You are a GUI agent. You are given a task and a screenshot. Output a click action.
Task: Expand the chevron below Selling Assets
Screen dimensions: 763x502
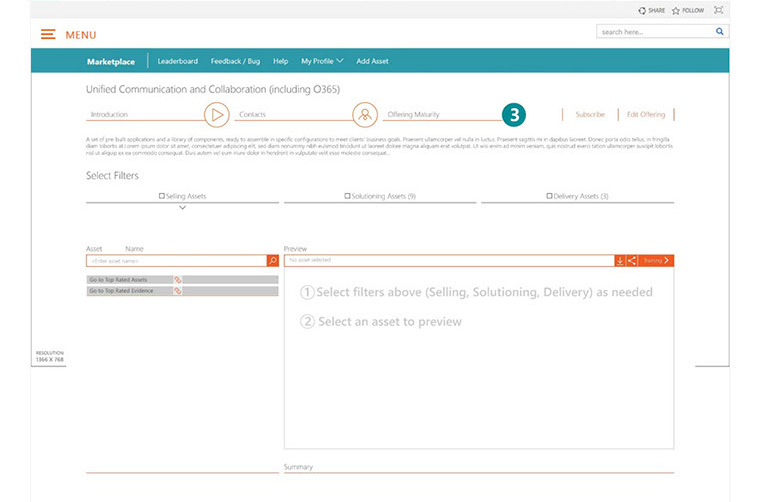[x=182, y=208]
